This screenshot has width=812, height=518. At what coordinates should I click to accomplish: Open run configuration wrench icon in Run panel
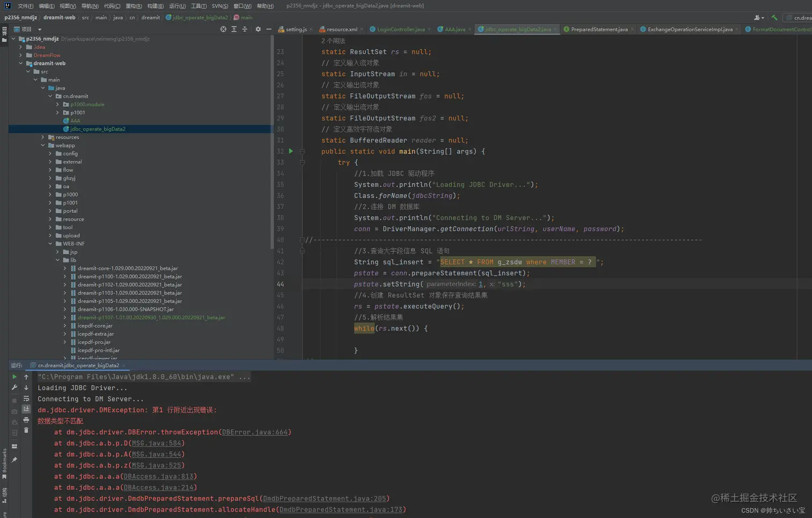coord(15,388)
